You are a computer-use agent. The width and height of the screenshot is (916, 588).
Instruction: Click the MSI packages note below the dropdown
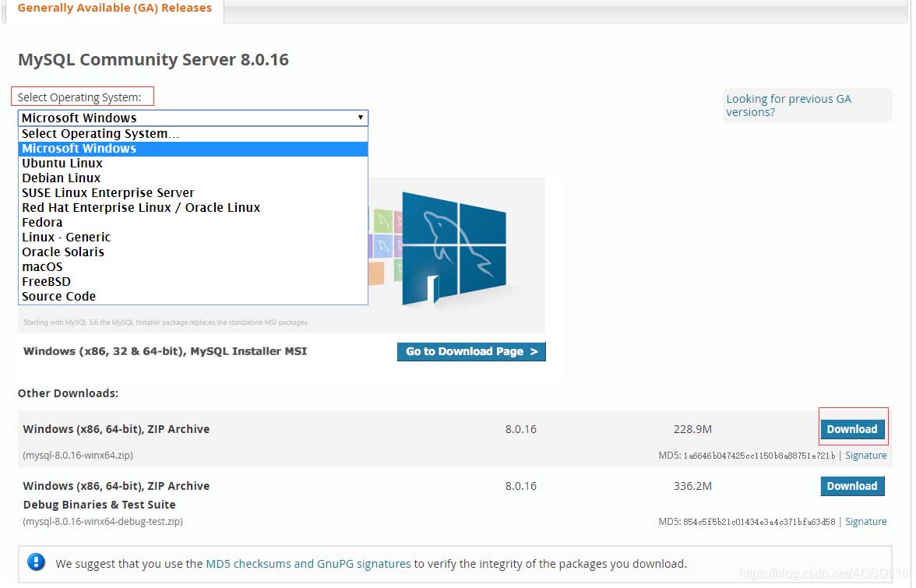tap(166, 322)
